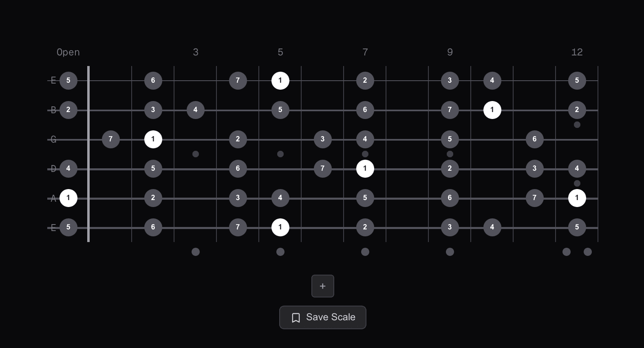Click the small dot below the "4" note on the G string, fret 7
This screenshot has height=348, width=644.
coord(365,154)
